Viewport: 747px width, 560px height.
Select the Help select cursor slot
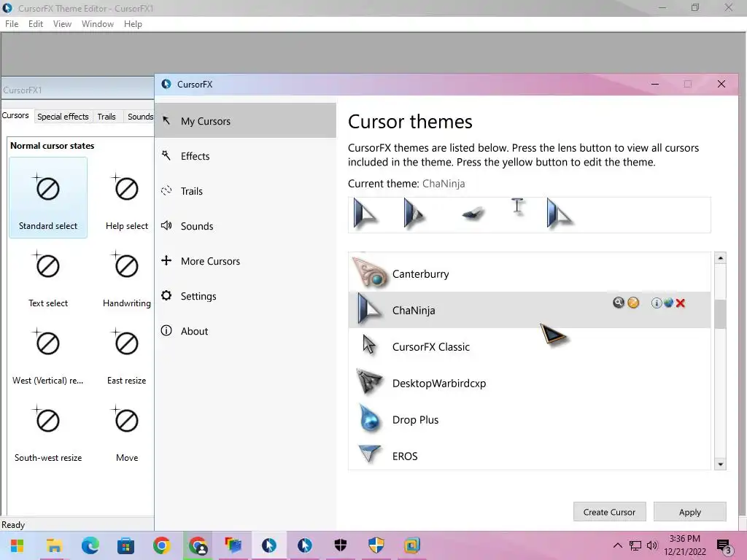[x=127, y=198]
